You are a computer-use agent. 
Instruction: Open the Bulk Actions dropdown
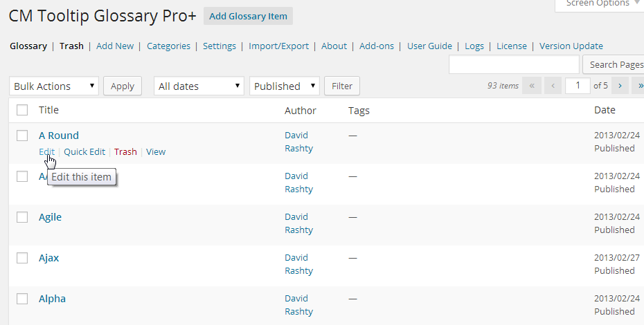54,86
